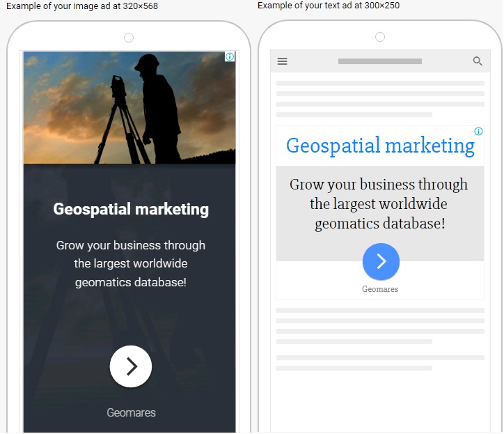This screenshot has height=434, width=504.
Task: Click the AdChoices info icon on text ad
Action: pos(478,131)
